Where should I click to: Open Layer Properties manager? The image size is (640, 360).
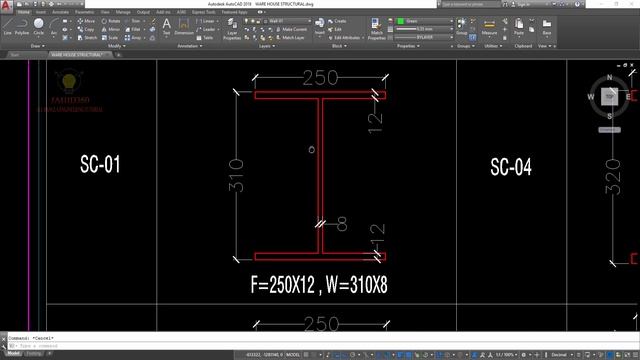tap(232, 29)
